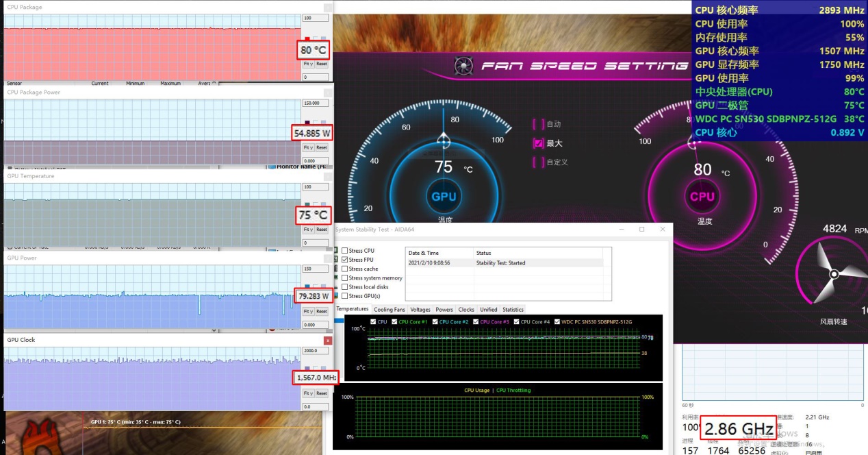The width and height of the screenshot is (868, 455).
Task: Toggle the CPU Core #1 graph checkbox
Action: click(x=394, y=321)
